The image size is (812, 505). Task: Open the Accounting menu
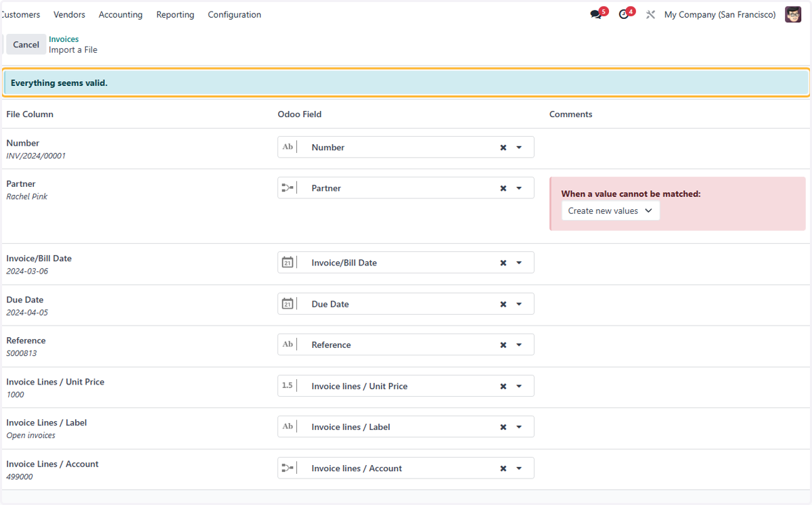tap(120, 14)
